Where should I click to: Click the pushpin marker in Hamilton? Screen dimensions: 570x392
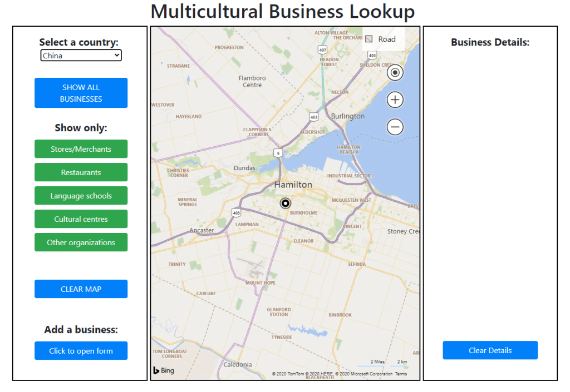[x=286, y=204]
